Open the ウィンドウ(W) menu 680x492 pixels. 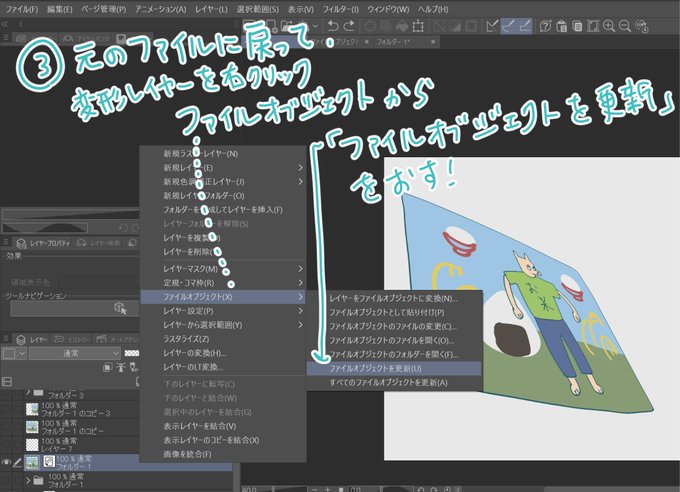[388, 9]
